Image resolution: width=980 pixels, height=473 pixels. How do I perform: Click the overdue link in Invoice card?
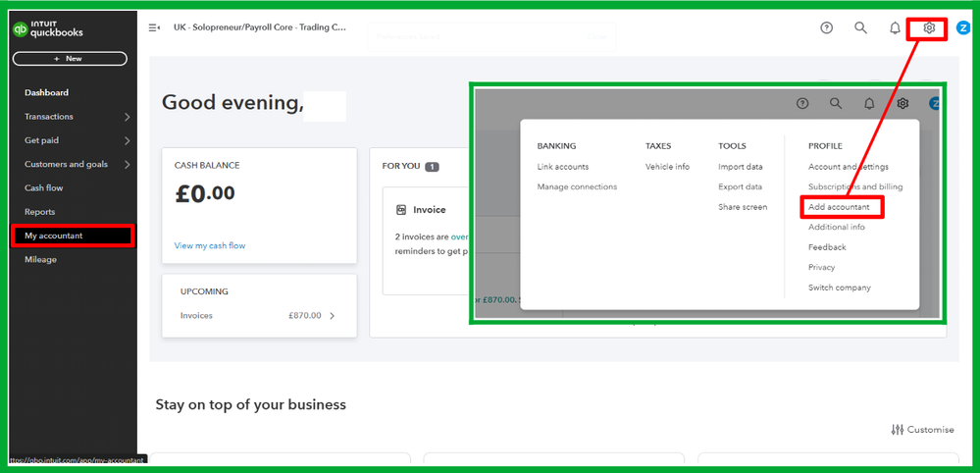click(460, 236)
